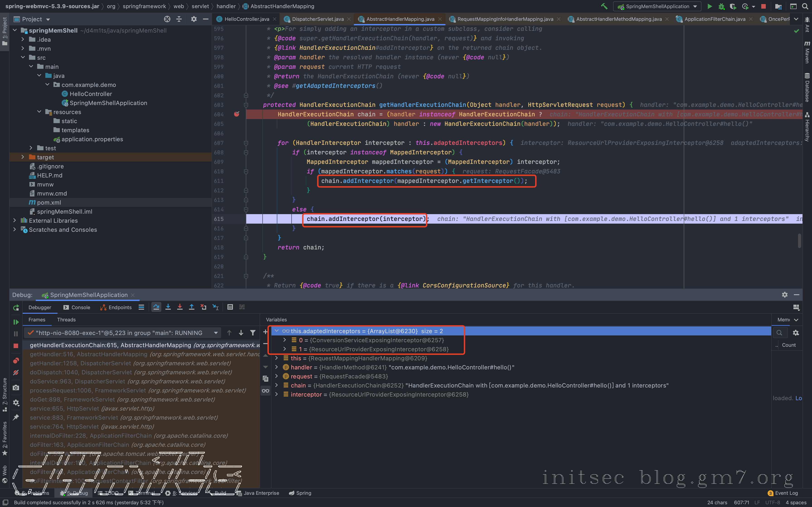Click the blue Step Into arrow icon
The image size is (812, 507).
point(168,307)
